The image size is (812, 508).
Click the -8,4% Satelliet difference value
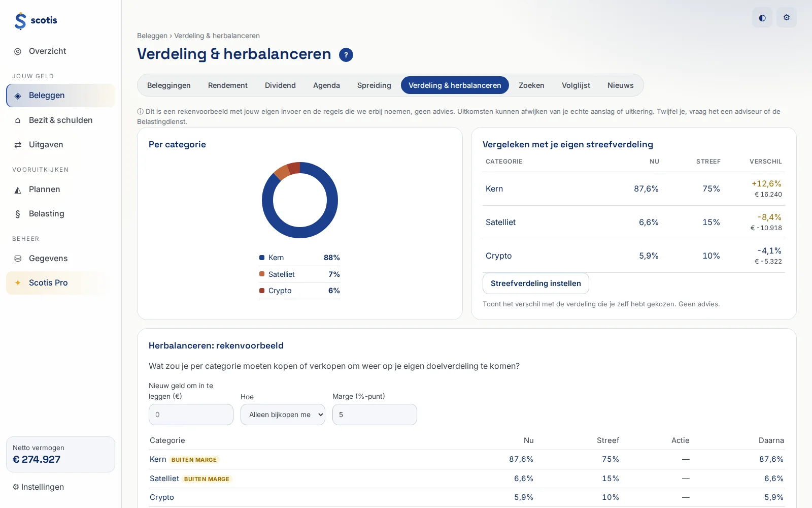coord(769,217)
